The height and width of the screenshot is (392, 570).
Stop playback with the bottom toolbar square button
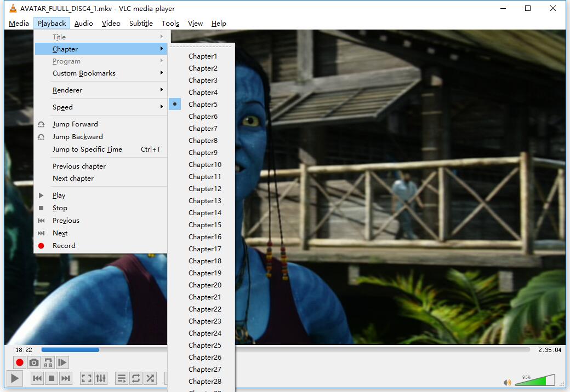[x=52, y=378]
